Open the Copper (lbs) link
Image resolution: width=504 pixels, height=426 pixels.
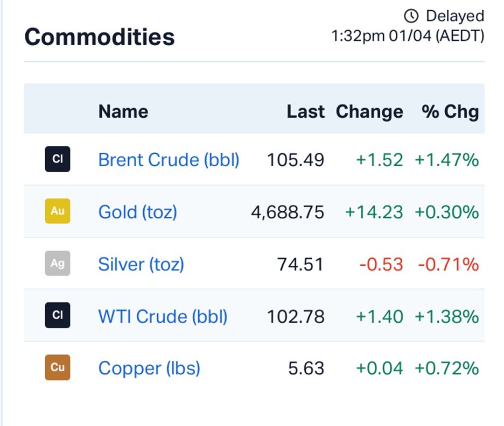click(149, 368)
